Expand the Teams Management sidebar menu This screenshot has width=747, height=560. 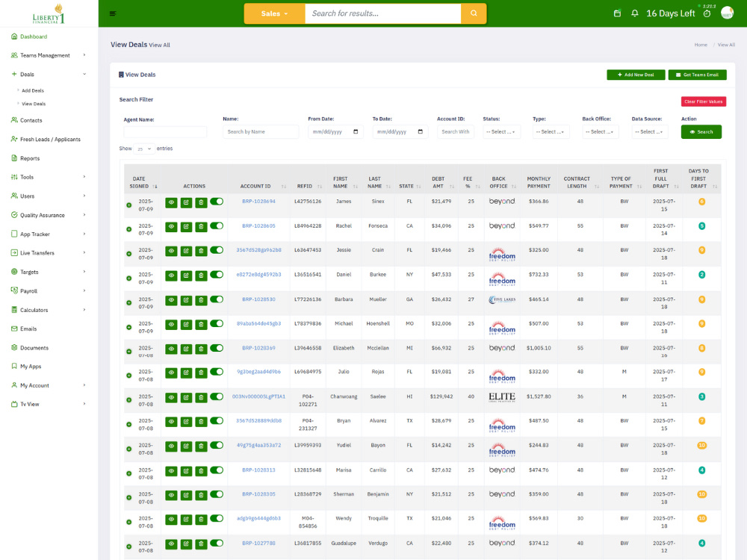pos(49,55)
